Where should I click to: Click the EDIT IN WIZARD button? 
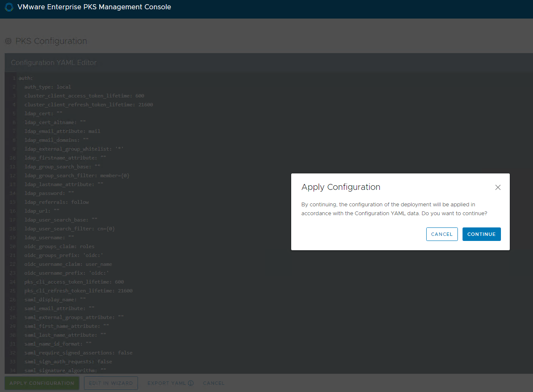point(111,383)
